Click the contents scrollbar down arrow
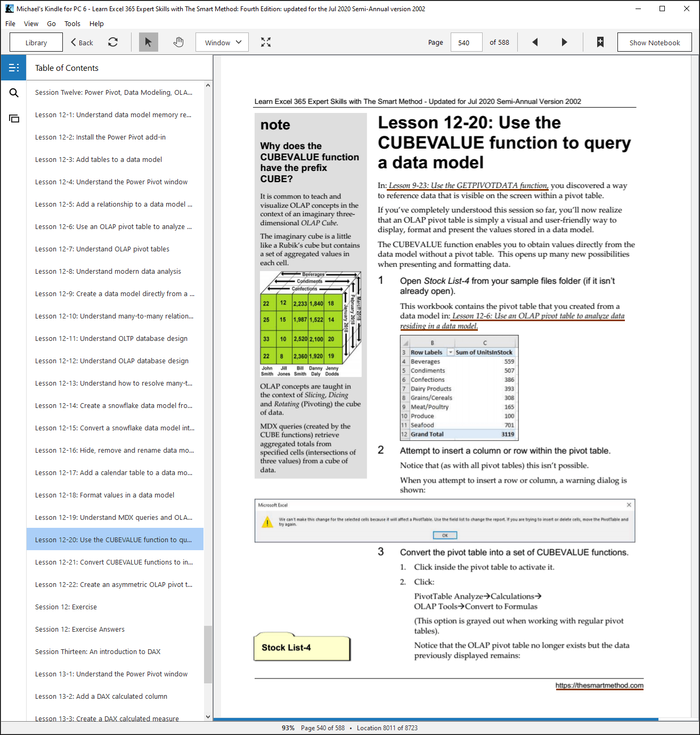700x735 pixels. click(208, 717)
